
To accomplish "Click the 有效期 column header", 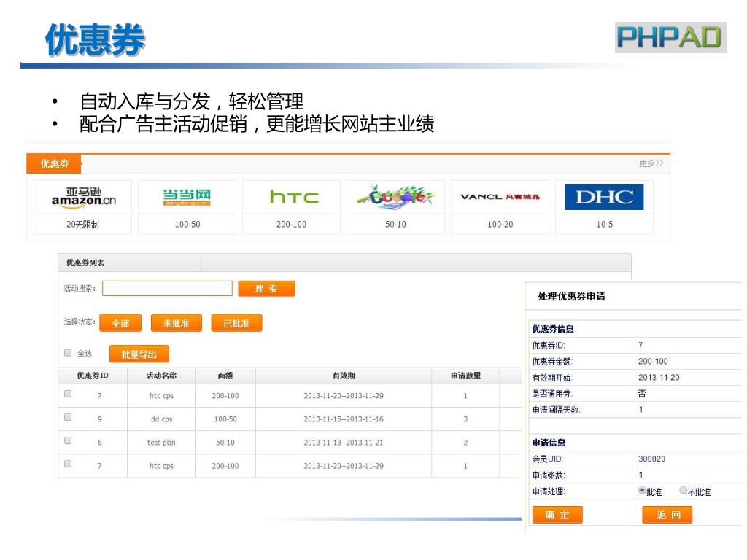I will point(344,376).
